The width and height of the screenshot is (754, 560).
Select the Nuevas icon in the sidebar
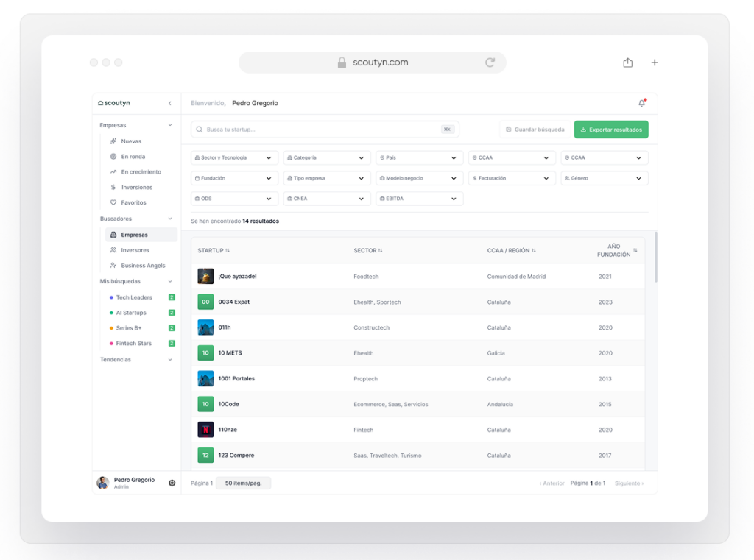(113, 141)
